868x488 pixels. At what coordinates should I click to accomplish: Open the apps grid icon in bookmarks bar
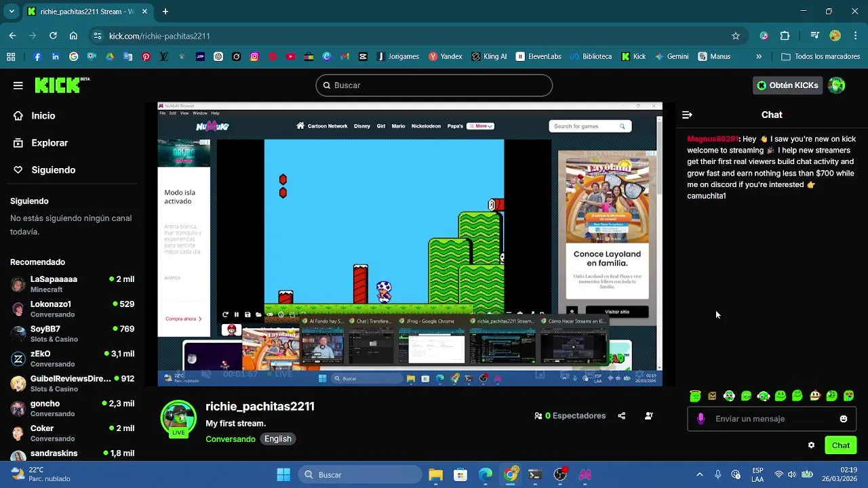click(x=11, y=57)
